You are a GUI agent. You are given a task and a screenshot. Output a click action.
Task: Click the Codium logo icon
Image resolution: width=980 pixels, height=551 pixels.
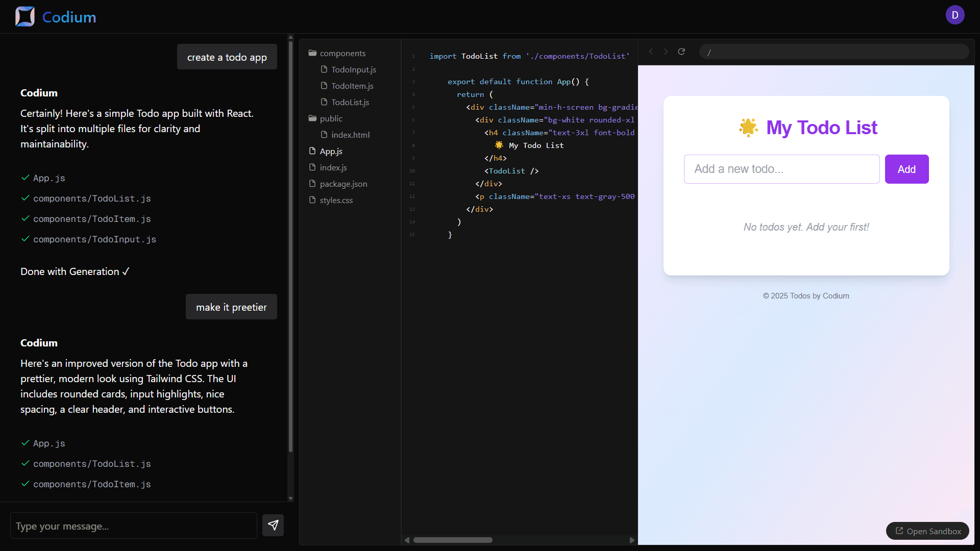[24, 16]
